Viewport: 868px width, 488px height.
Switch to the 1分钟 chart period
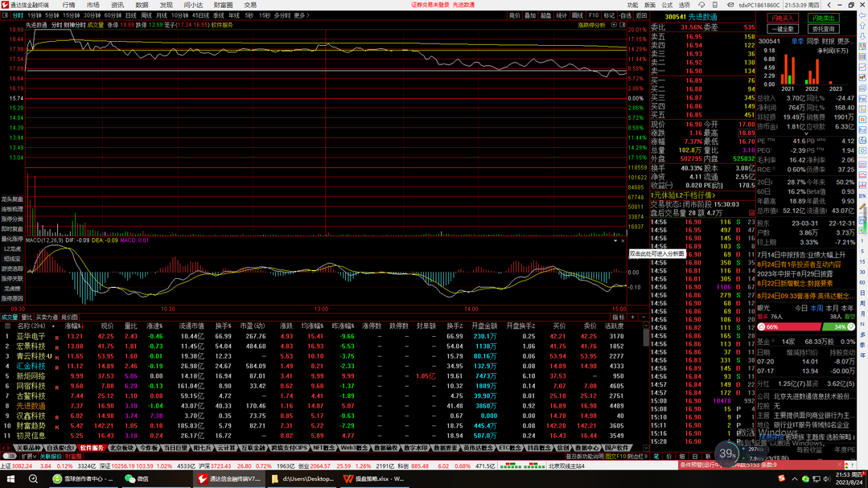[x=35, y=15]
